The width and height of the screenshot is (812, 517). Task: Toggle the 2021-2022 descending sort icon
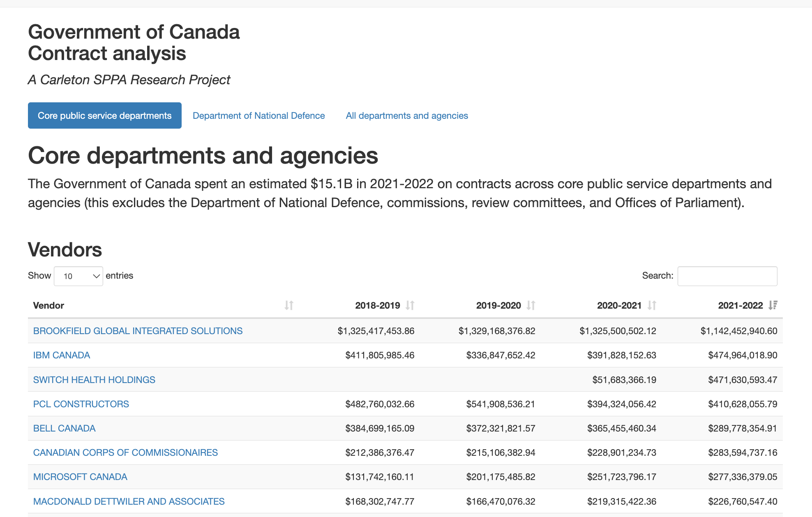coord(773,305)
